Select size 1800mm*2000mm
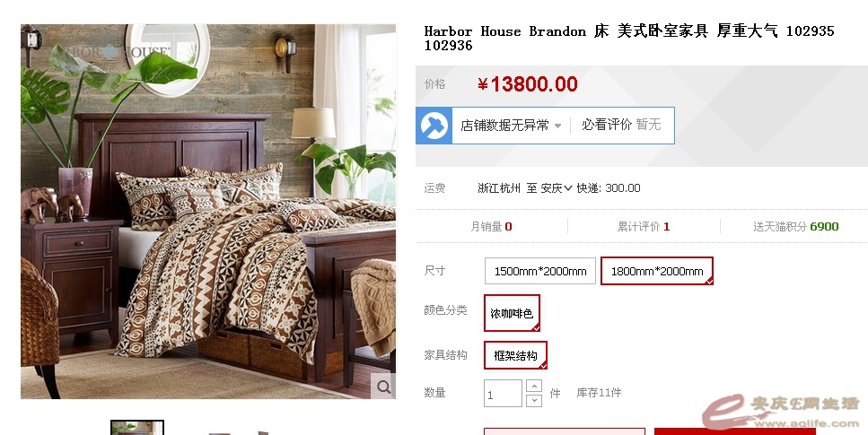 656,271
